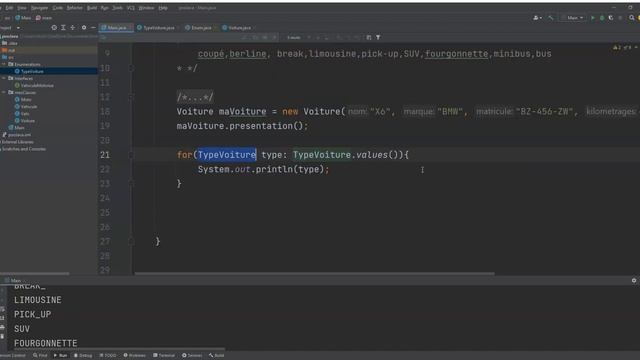Open Project panel gear options
640x360 pixels.
click(x=84, y=28)
